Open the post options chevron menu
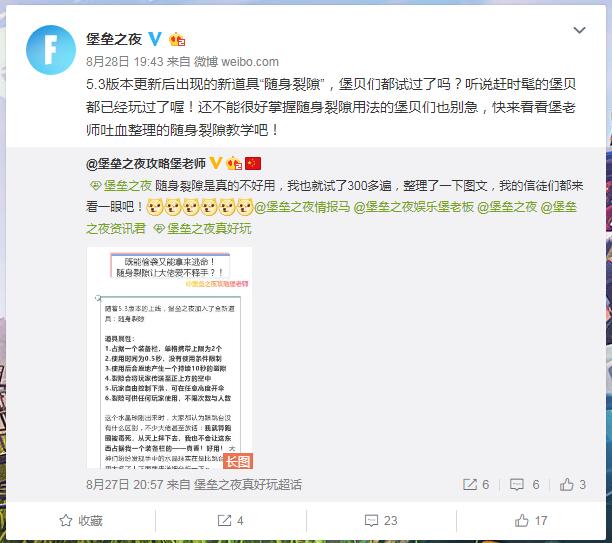 [579, 30]
